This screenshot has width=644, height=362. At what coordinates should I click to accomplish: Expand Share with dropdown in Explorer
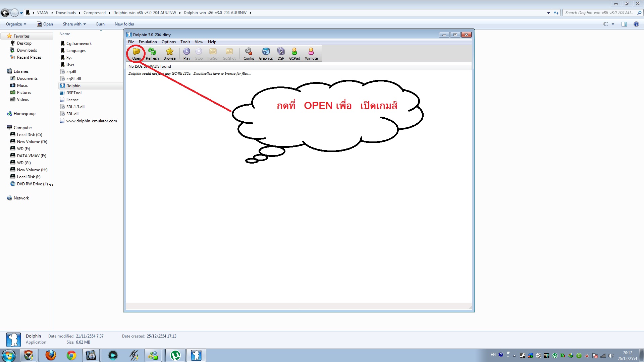pos(74,24)
